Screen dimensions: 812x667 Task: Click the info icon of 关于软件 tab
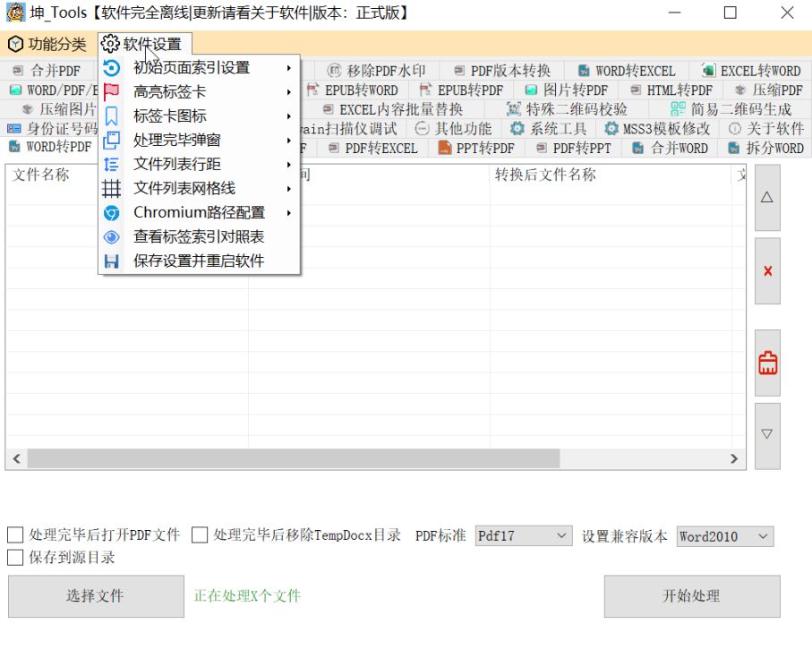734,128
